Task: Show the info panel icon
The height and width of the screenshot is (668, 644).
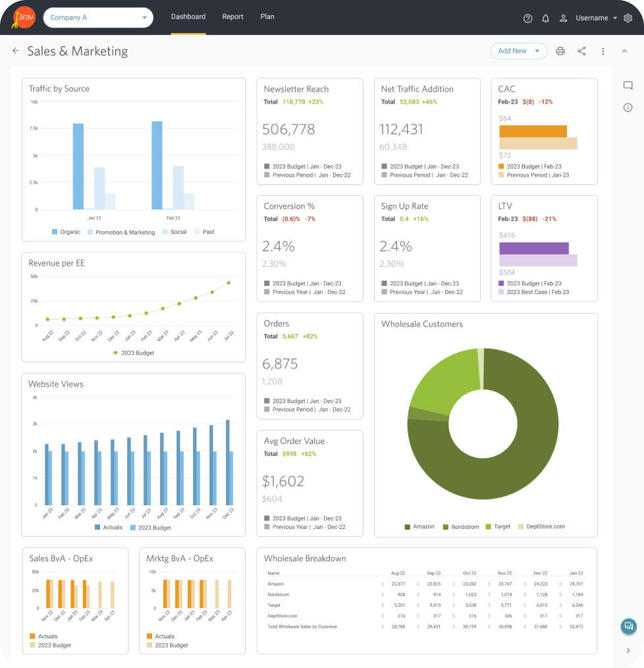Action: coord(628,107)
